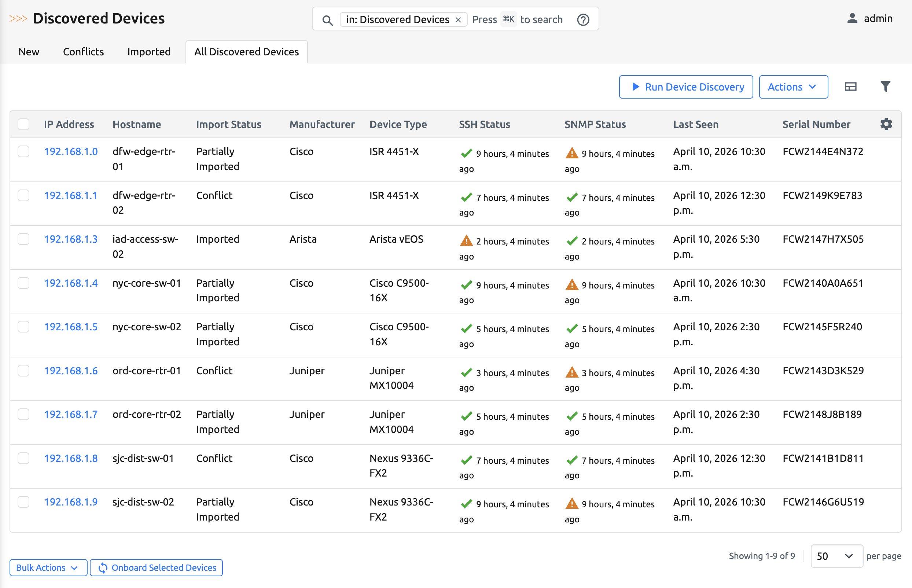This screenshot has height=588, width=912.
Task: Change the per page dropdown from 50
Action: 837,556
